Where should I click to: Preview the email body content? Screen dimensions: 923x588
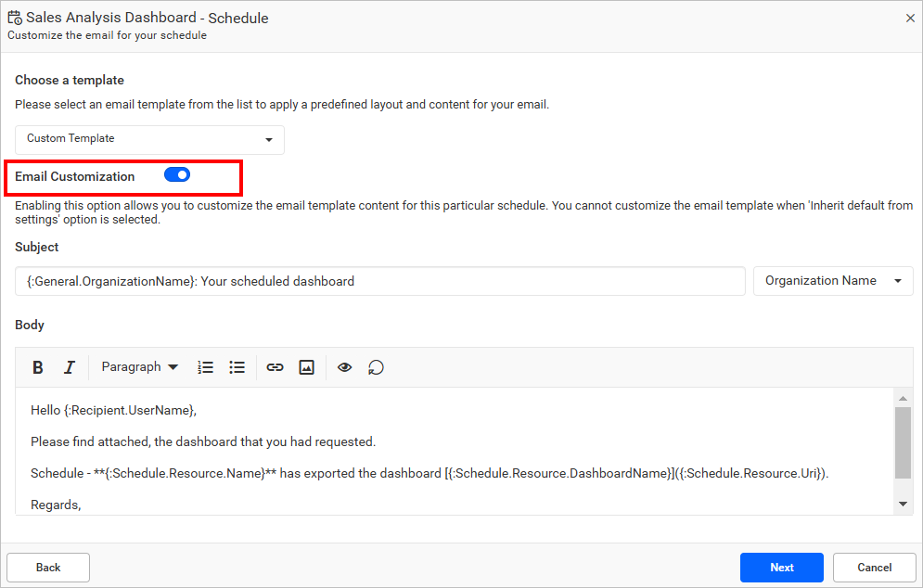pyautogui.click(x=344, y=366)
